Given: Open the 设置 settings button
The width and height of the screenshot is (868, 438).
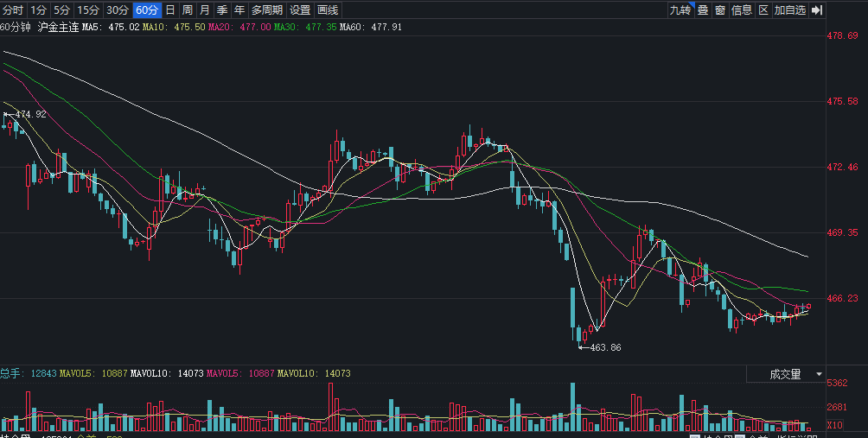Looking at the screenshot, I should (x=300, y=10).
